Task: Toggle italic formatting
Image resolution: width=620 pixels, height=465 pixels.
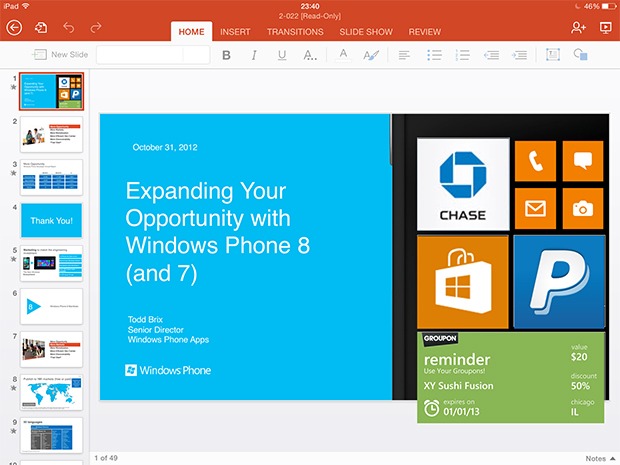Action: pos(254,55)
